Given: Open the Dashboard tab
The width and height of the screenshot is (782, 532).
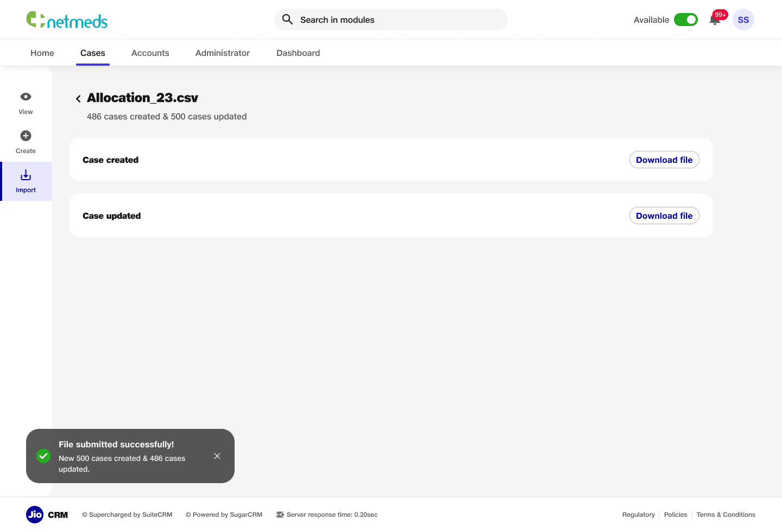Looking at the screenshot, I should pyautogui.click(x=298, y=53).
